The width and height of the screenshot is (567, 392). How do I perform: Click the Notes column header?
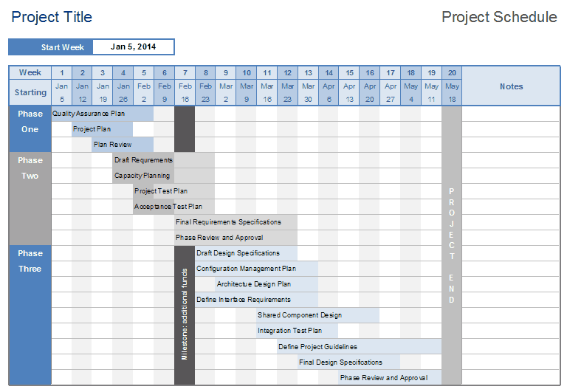pyautogui.click(x=511, y=86)
